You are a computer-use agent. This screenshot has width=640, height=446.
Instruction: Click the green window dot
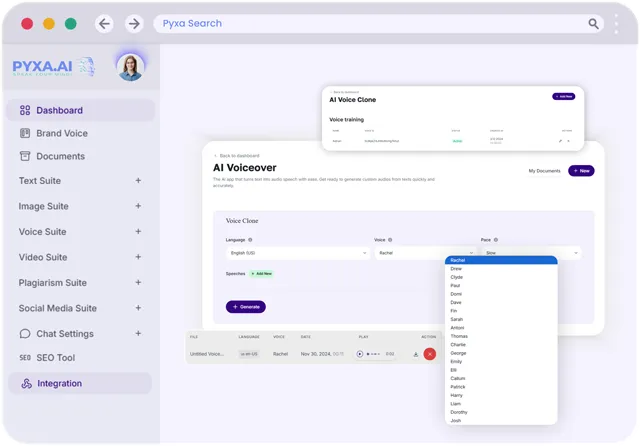(71, 24)
